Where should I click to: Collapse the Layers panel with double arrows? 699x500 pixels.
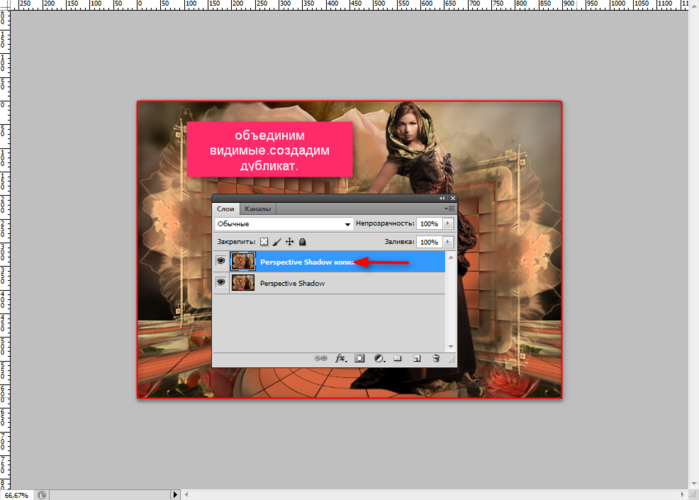pyautogui.click(x=442, y=198)
